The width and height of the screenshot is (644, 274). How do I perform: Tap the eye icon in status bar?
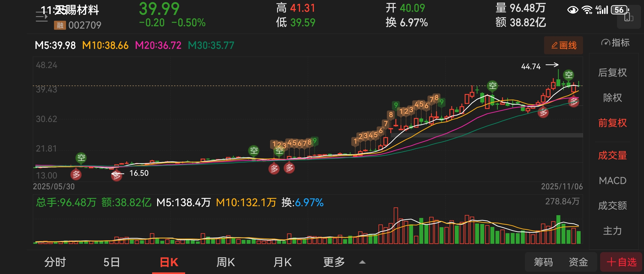572,10
